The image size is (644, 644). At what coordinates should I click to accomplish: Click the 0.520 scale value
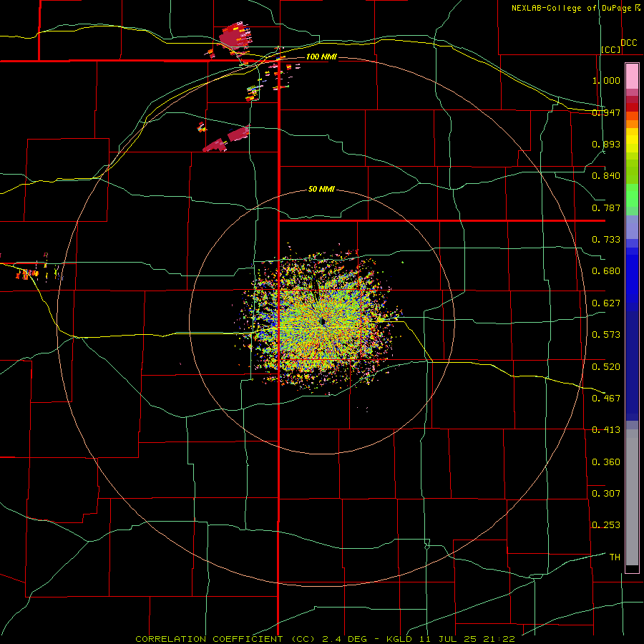[x=606, y=367]
